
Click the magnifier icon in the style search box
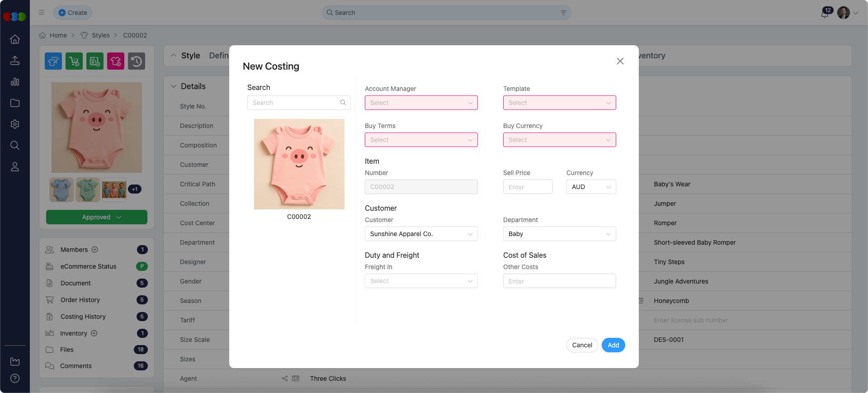pos(343,103)
